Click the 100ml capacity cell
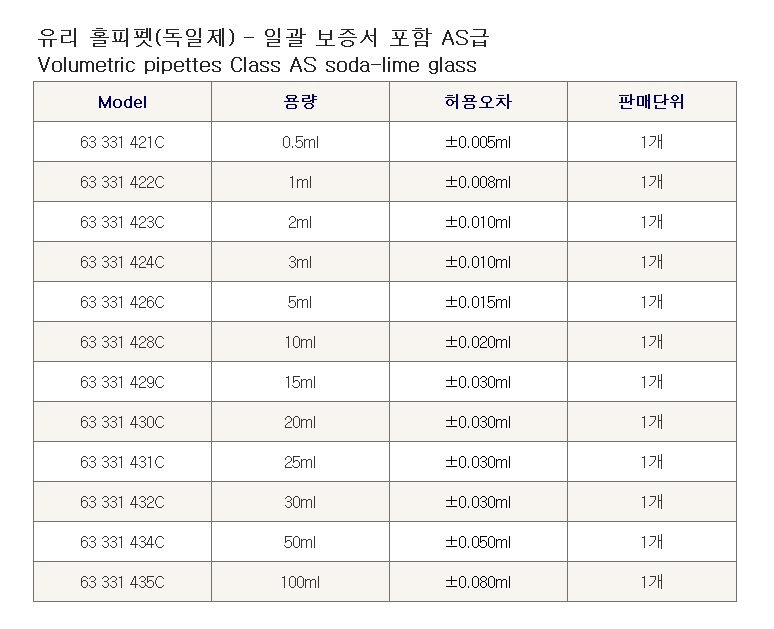 click(x=300, y=582)
